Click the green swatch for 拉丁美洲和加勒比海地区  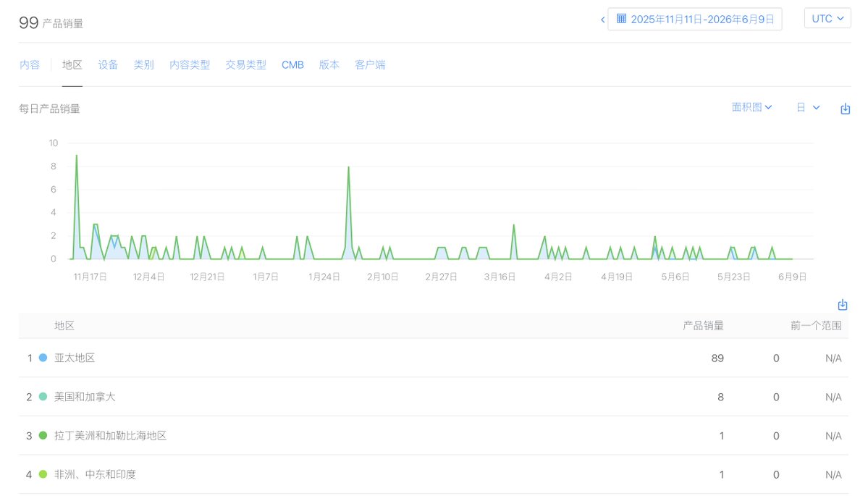tap(43, 436)
